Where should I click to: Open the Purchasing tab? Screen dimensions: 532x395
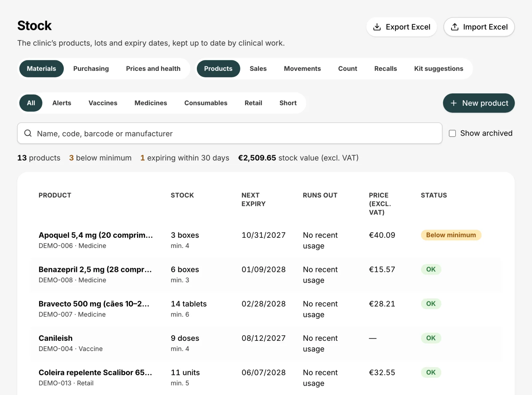[x=91, y=68]
